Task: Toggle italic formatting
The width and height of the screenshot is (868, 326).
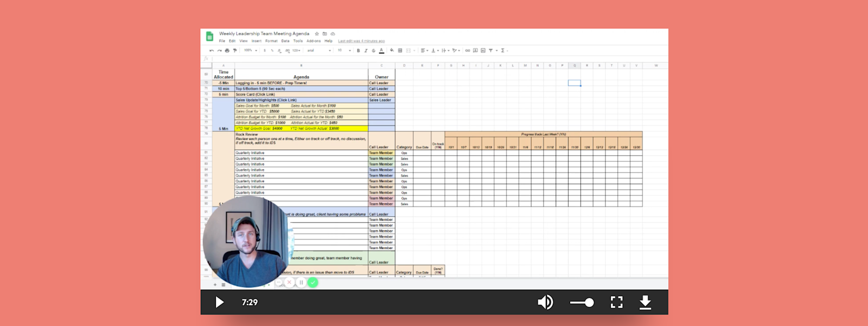Action: [x=366, y=51]
